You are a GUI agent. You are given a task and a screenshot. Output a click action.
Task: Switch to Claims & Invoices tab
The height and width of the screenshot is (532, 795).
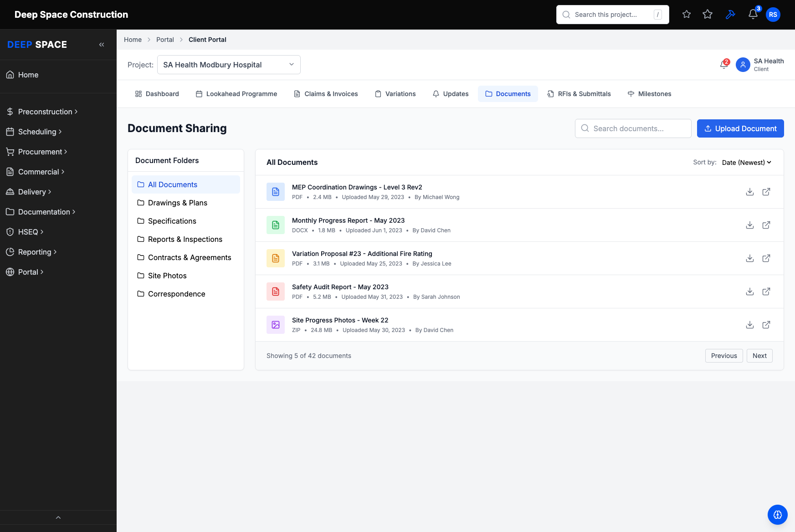[326, 94]
